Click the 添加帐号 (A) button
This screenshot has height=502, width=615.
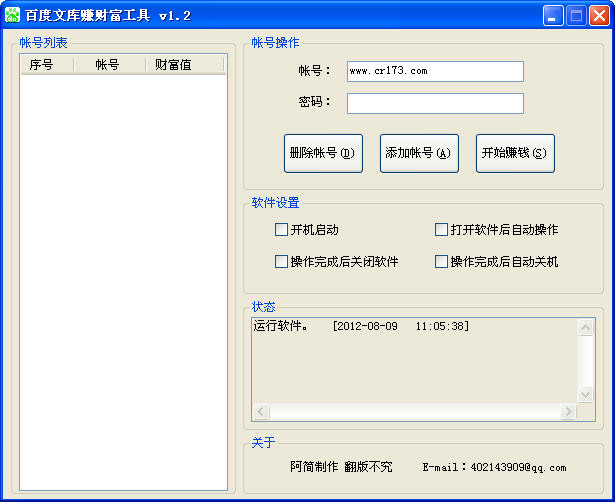(x=419, y=153)
